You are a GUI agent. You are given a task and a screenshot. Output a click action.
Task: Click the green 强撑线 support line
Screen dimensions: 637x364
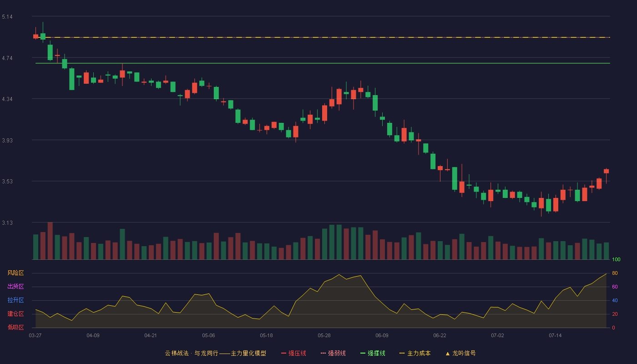(323, 63)
